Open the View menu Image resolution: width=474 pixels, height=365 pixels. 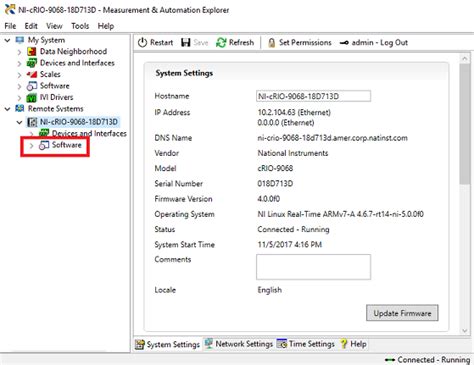[x=54, y=26]
